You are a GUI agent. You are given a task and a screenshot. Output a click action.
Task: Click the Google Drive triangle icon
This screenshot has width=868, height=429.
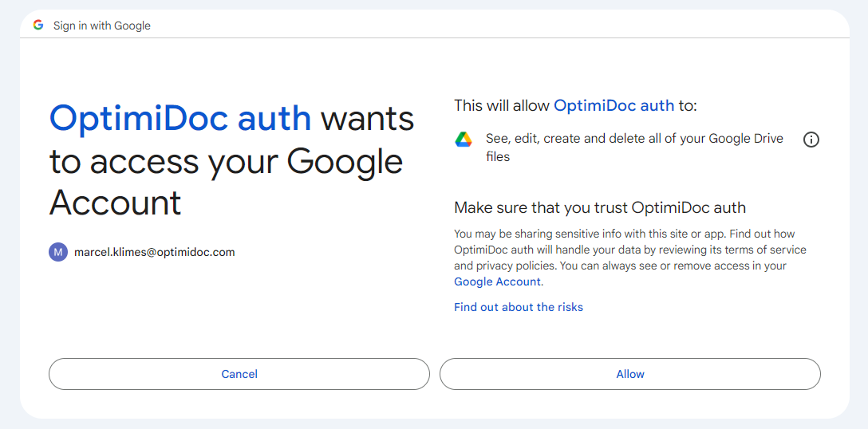coord(464,140)
